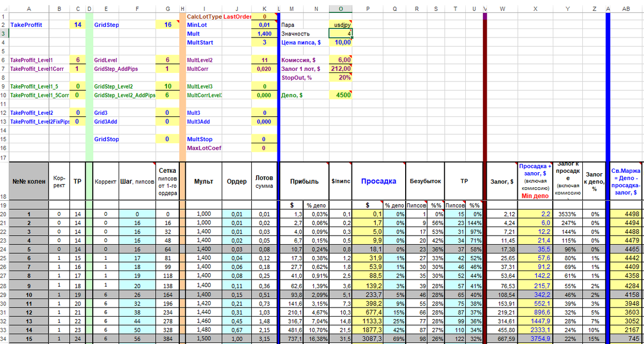Click the Лотов сумма table header

[x=263, y=181]
